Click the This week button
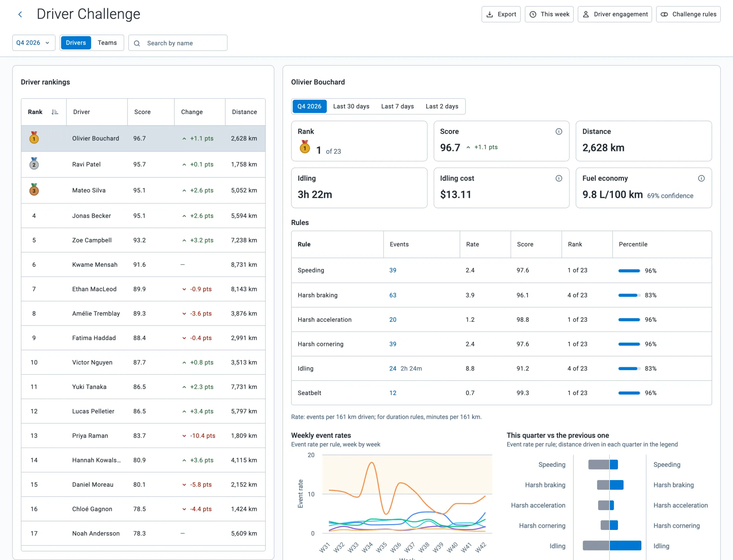 (549, 14)
